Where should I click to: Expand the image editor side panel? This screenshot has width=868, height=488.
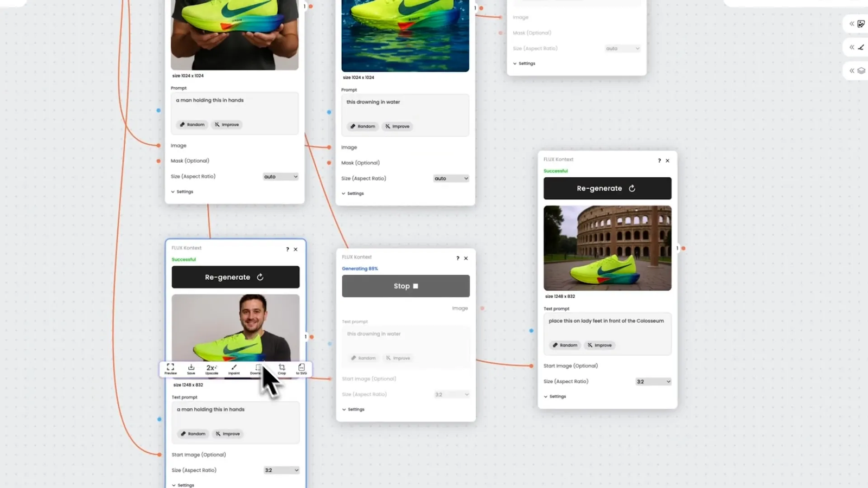pos(857,24)
